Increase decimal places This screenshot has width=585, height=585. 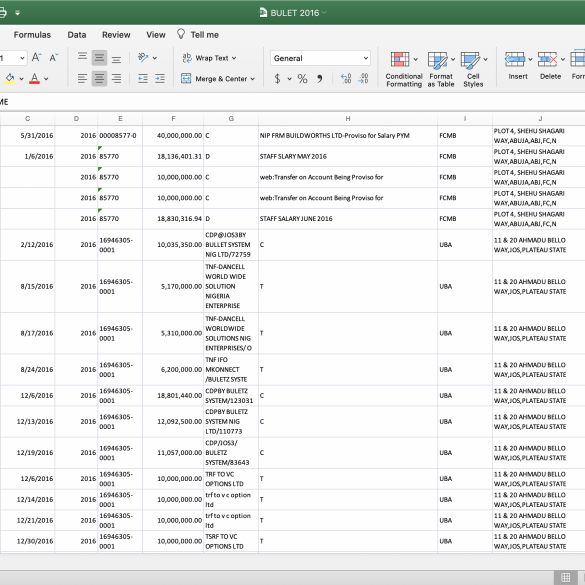pos(346,78)
